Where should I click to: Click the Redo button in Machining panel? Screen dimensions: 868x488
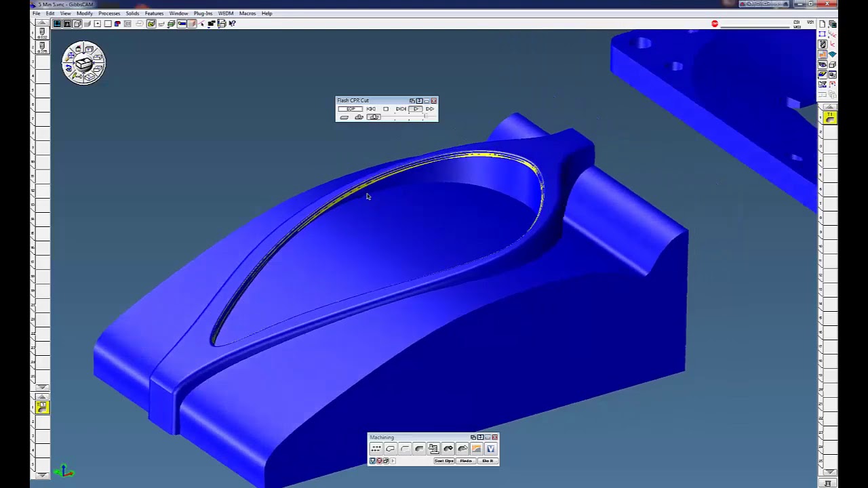pos(465,461)
